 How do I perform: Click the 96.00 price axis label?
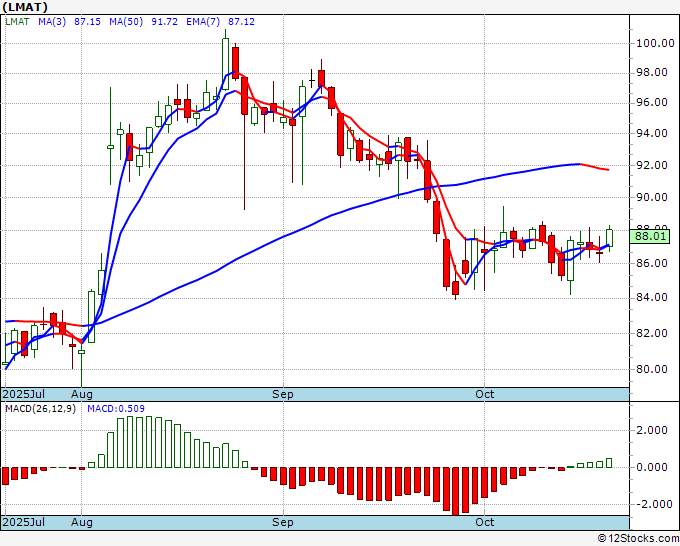[652, 102]
